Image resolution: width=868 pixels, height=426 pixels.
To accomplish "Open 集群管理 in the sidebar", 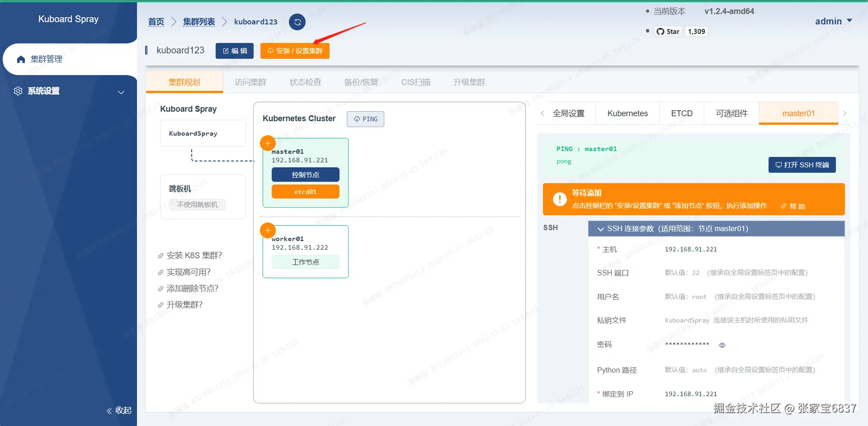I will (x=69, y=59).
